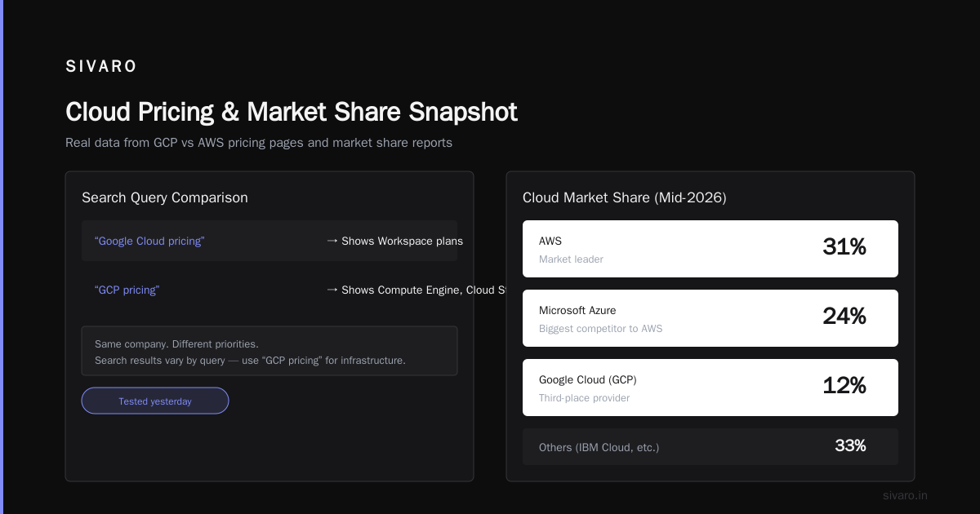Click the subtitle about GCP vs AWS pricing pages

259,143
